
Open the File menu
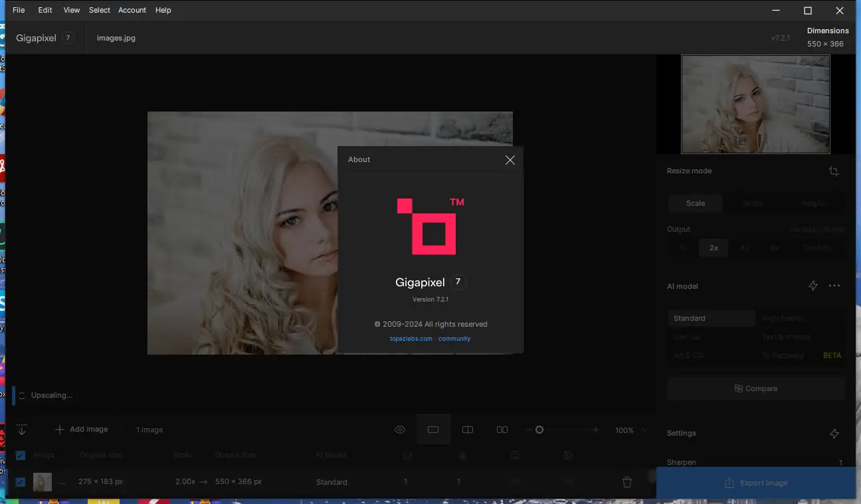pos(19,10)
